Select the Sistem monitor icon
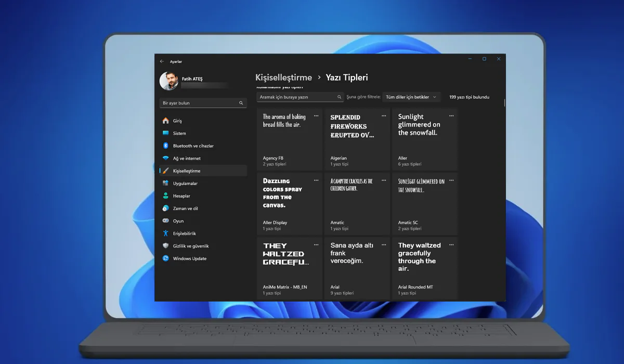The image size is (624, 364). [165, 133]
